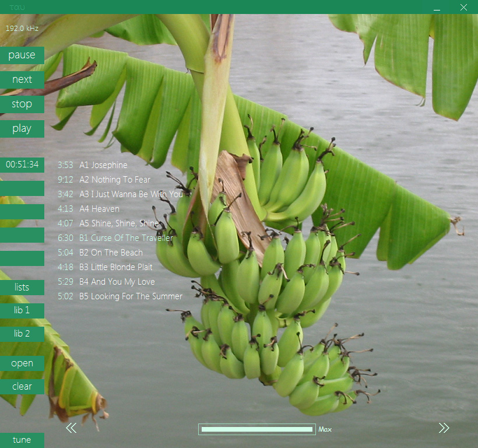Click the volume slider bar
Viewport: 478px width, 448px height.
[x=256, y=429]
